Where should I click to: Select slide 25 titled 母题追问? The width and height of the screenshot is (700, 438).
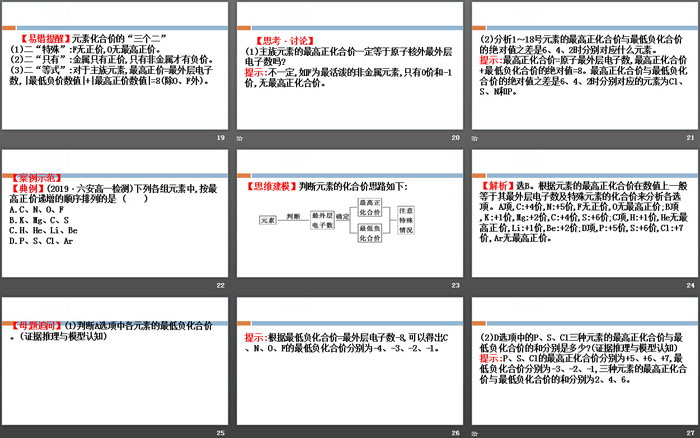115,361
